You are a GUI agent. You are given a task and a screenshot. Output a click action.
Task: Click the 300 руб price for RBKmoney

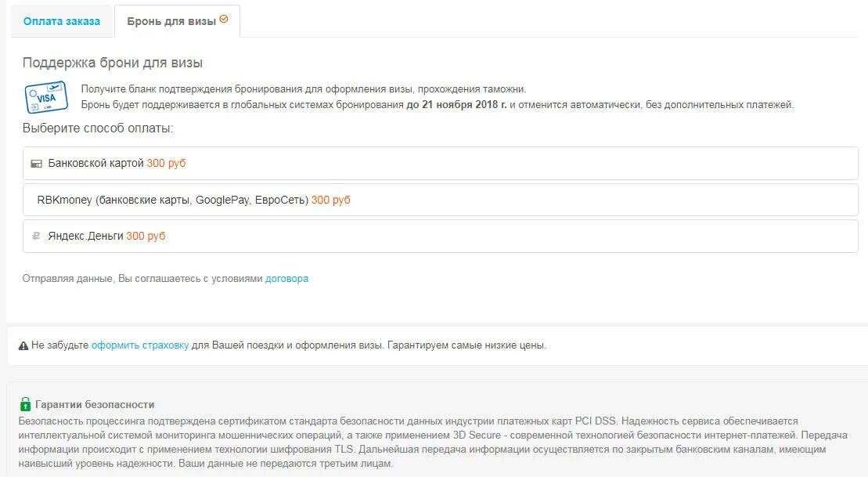(x=330, y=200)
